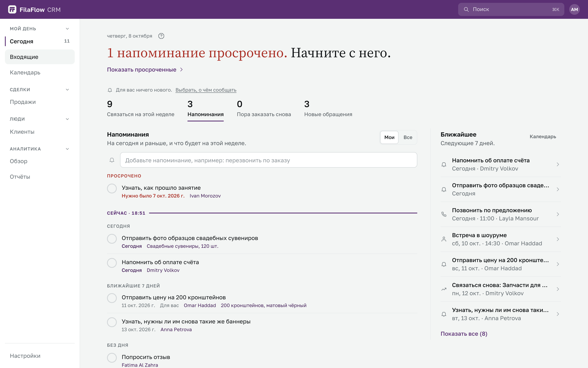Open the chevron for 'Узнать, нужны ли им снова таки…' in Ближайшее
The image size is (588, 368).
coord(558,314)
